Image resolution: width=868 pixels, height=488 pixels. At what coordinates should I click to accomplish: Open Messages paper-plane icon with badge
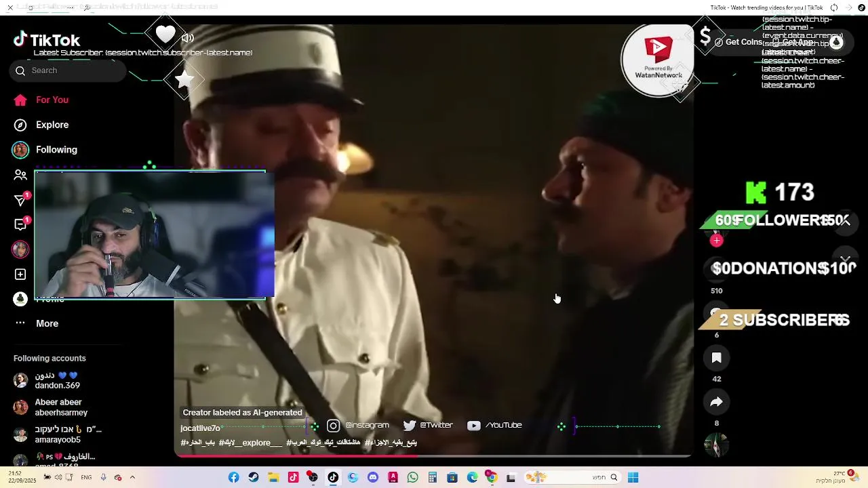tap(20, 199)
